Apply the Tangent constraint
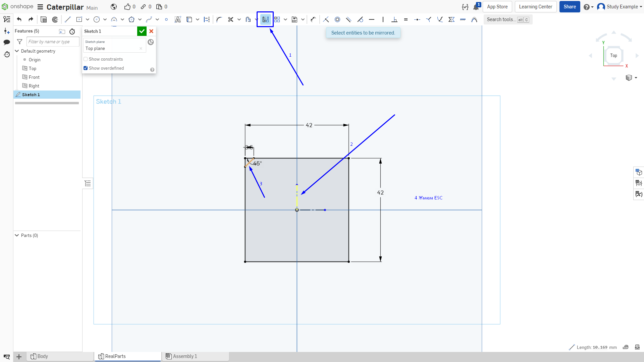 point(360,19)
